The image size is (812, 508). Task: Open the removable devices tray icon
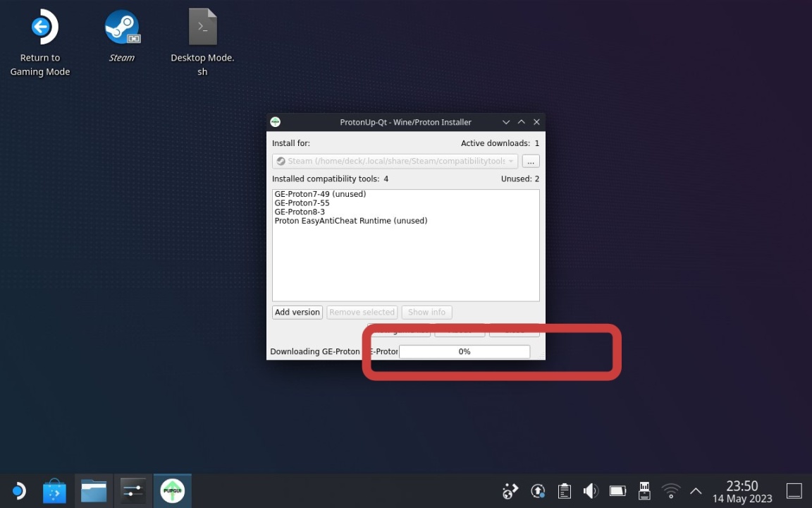(644, 491)
